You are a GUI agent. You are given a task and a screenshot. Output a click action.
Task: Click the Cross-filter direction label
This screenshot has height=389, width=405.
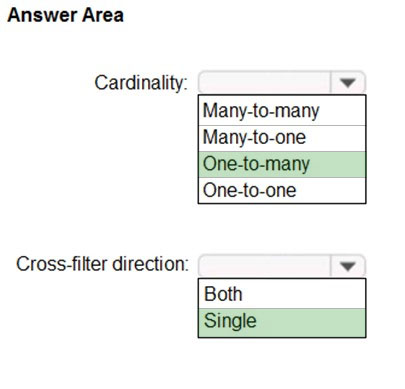pyautogui.click(x=102, y=264)
